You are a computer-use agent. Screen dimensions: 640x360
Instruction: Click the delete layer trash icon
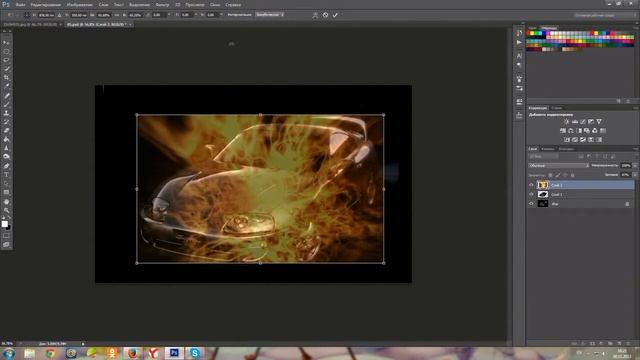coord(628,344)
